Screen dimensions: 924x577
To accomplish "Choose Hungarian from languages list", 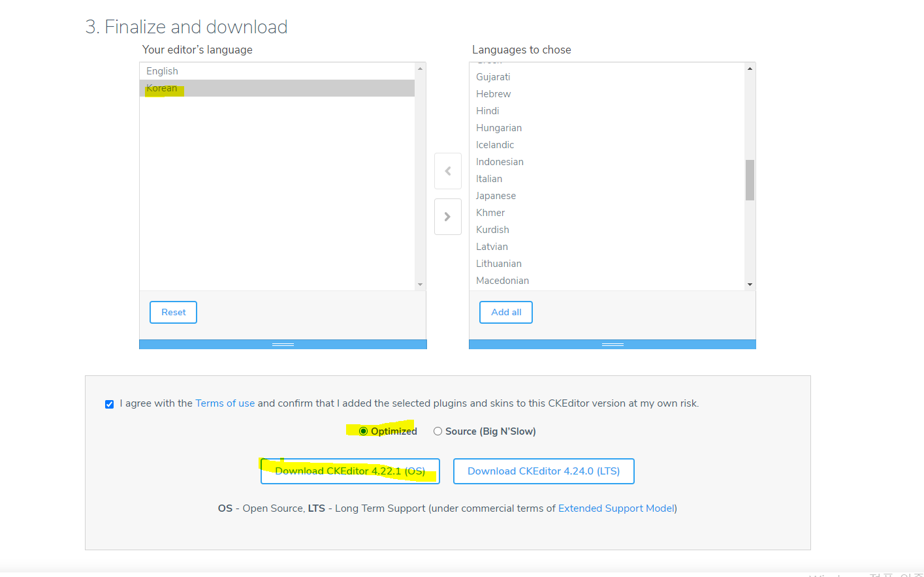I will point(607,128).
